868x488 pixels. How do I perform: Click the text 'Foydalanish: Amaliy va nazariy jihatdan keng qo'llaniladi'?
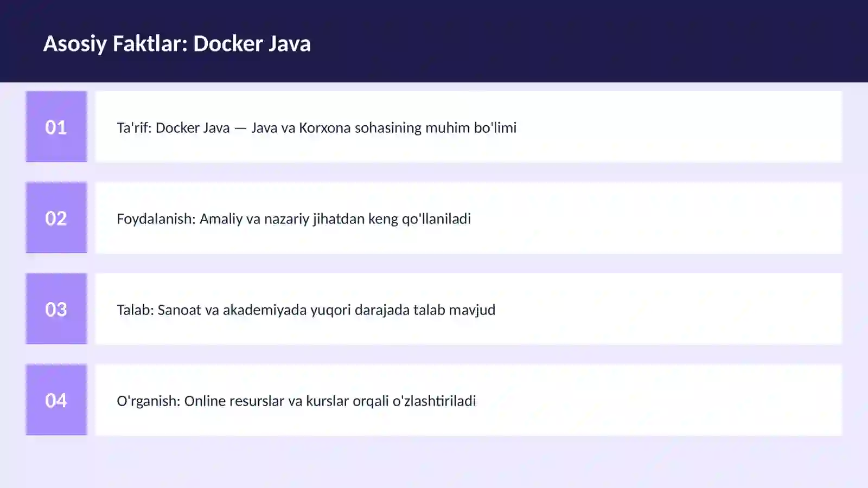[293, 219]
